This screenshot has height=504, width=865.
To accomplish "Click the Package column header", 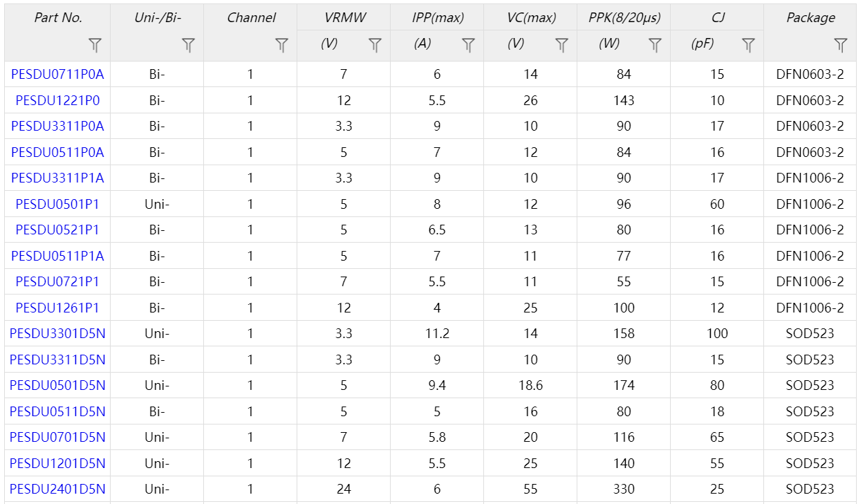I will pyautogui.click(x=810, y=18).
